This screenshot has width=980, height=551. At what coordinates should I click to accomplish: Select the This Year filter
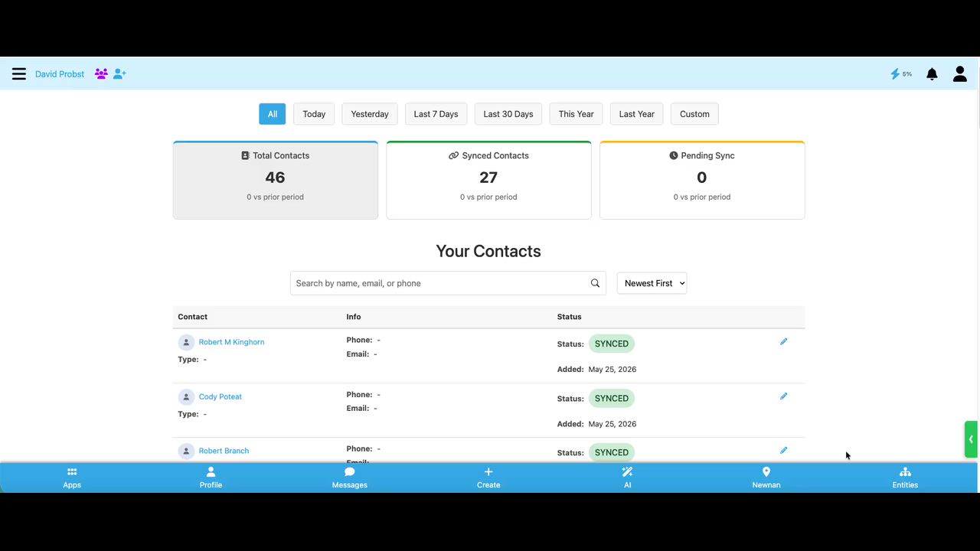(576, 114)
